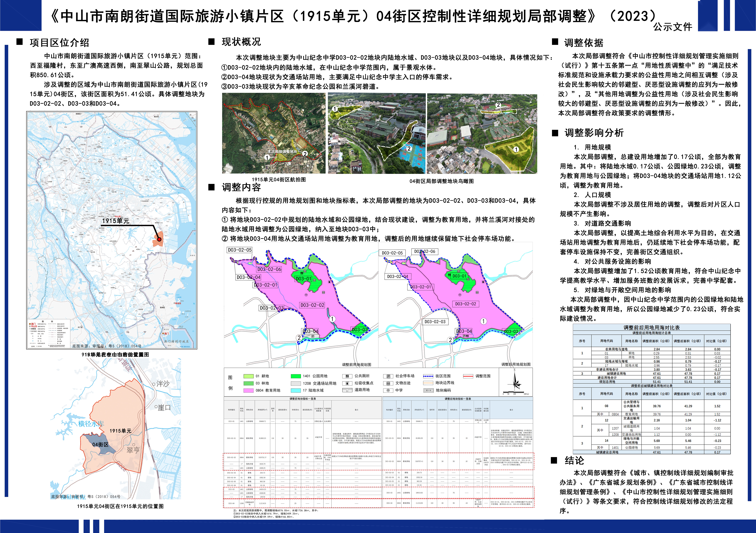Click the 04街区局部调整地块鸟瞰图 caption
756x533 pixels.
click(442, 181)
